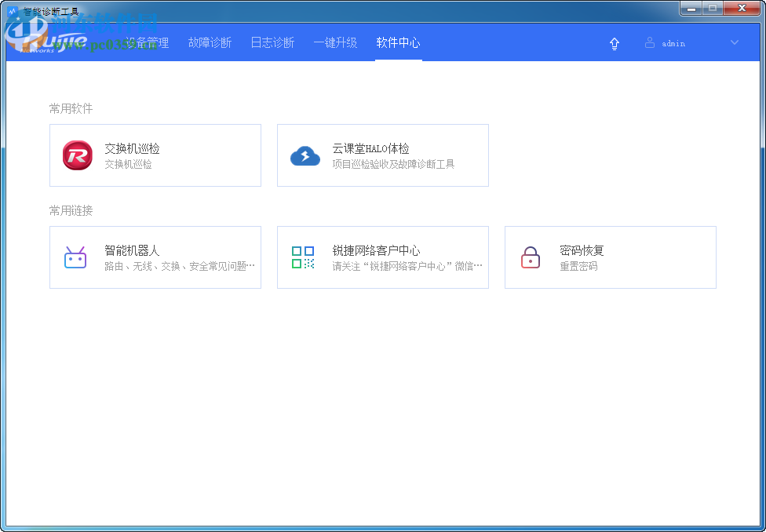Image resolution: width=766 pixels, height=532 pixels.
Task: Click the blue cloud icon on 云课堂HALO体检 card
Action: pyautogui.click(x=305, y=155)
